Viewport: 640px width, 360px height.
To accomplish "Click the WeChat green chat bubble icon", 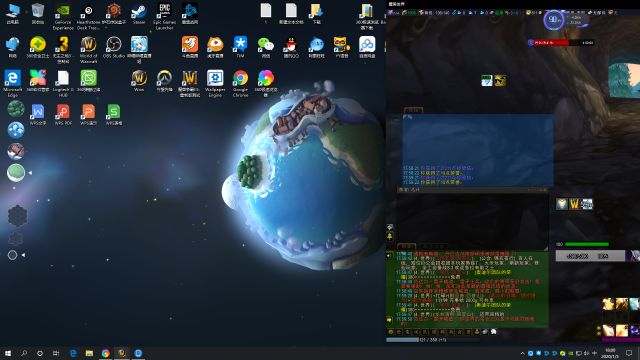I will click(x=266, y=47).
